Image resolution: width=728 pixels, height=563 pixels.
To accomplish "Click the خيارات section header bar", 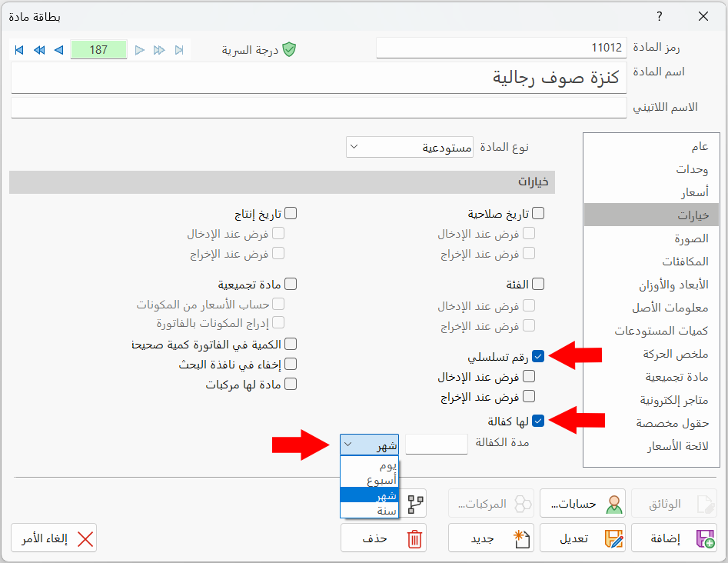I will click(x=282, y=182).
